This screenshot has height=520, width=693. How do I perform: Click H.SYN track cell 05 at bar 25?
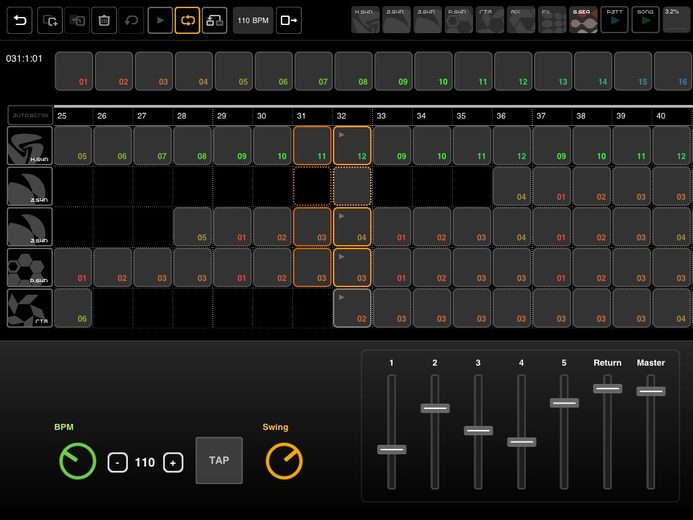[x=73, y=146]
